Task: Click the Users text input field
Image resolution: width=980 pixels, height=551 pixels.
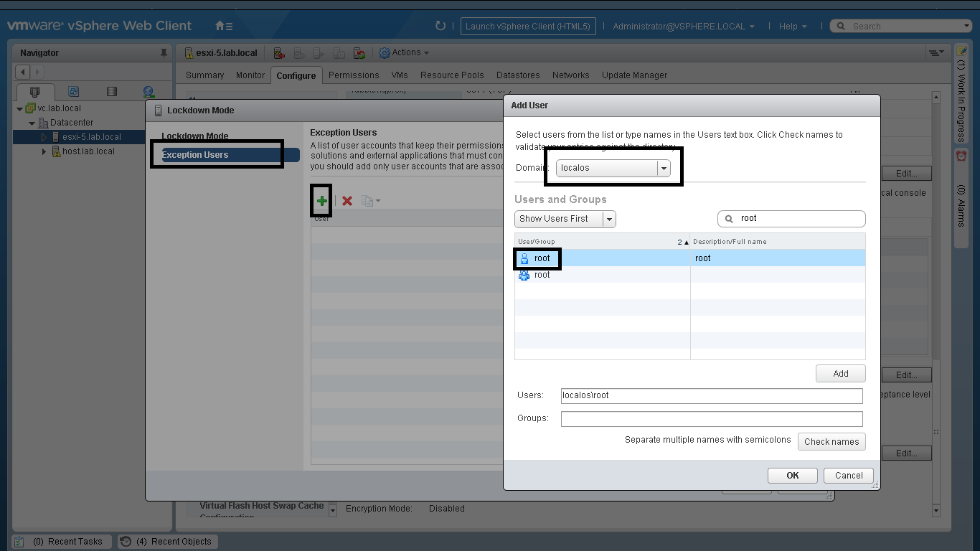Action: point(711,395)
